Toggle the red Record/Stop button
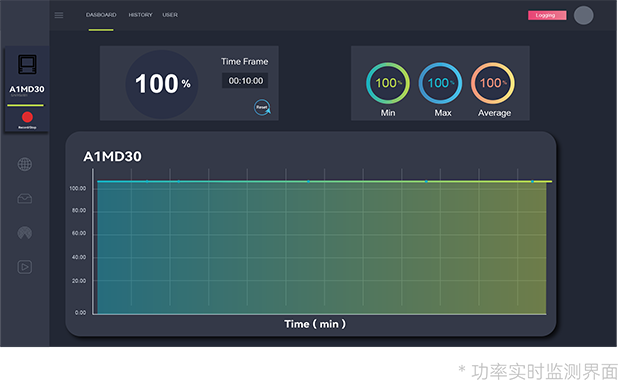Screen dimensions: 618x380 point(27,117)
